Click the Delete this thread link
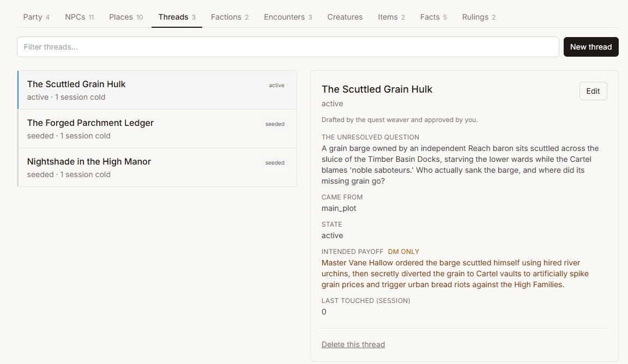Image resolution: width=628 pixels, height=364 pixels. coord(353,344)
